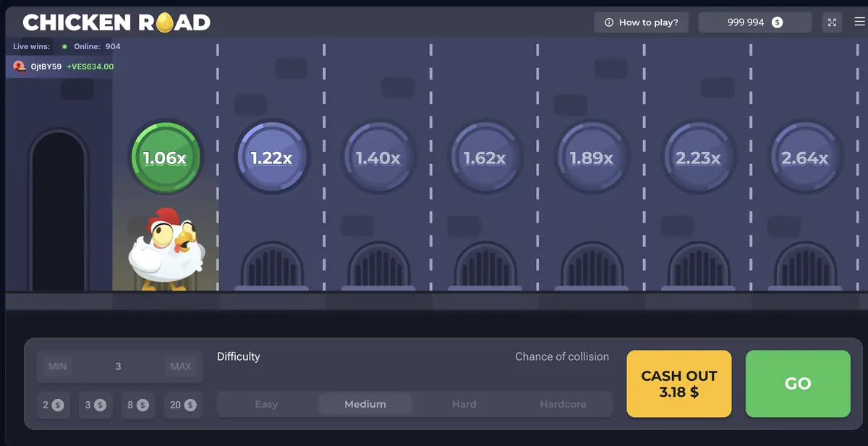Click the 1.40x multiplier manhole
This screenshot has height=446, width=868.
pos(378,158)
